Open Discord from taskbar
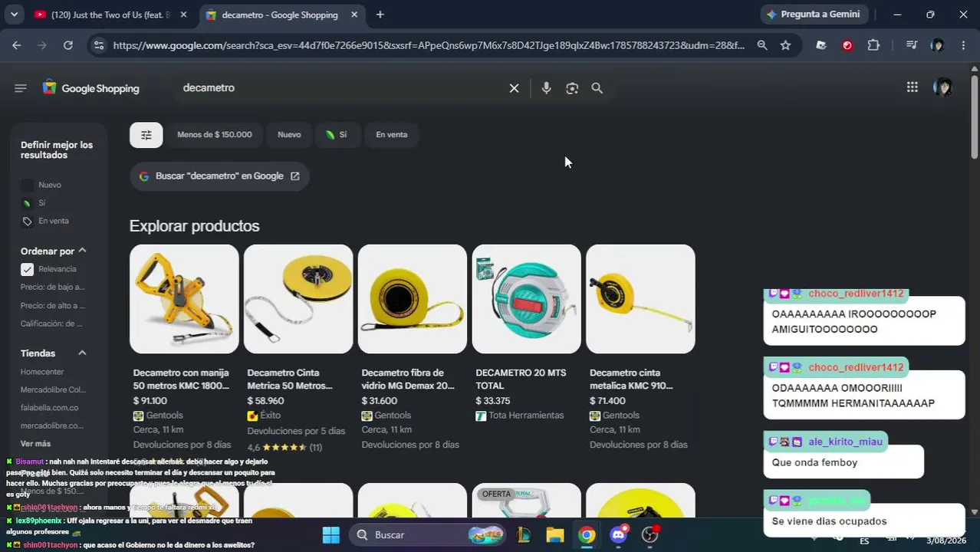The image size is (980, 552). (x=618, y=534)
